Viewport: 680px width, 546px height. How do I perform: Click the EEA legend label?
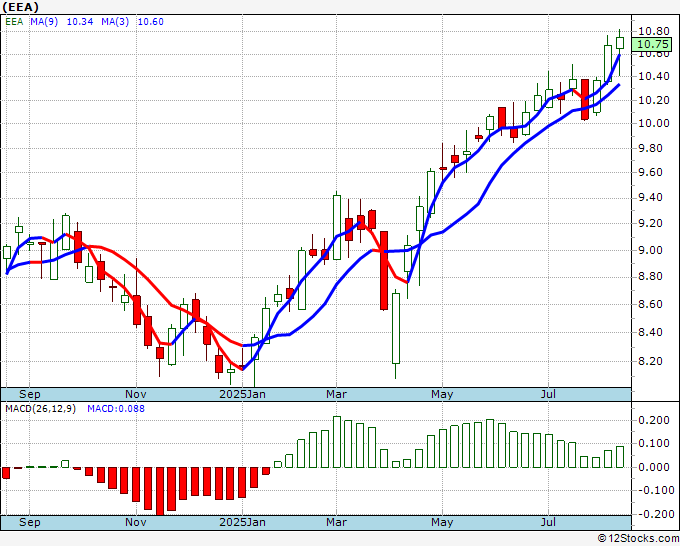pyautogui.click(x=14, y=22)
